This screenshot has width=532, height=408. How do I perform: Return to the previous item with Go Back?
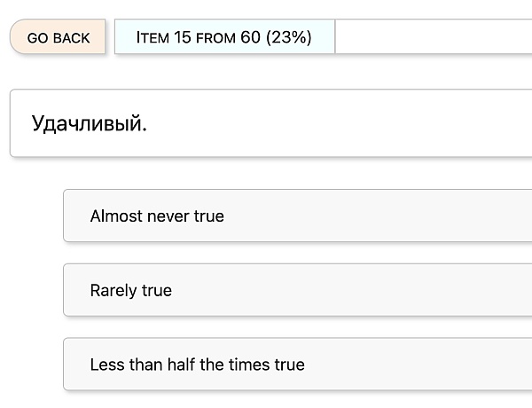point(59,37)
